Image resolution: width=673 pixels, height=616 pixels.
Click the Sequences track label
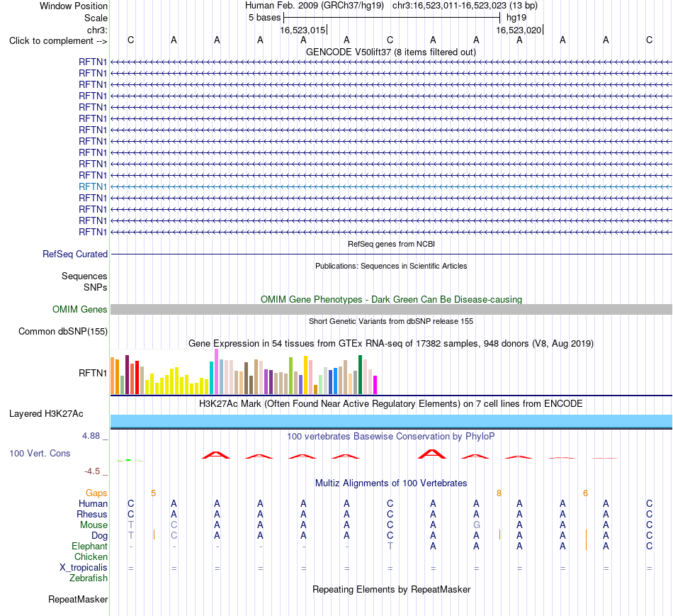pyautogui.click(x=84, y=276)
